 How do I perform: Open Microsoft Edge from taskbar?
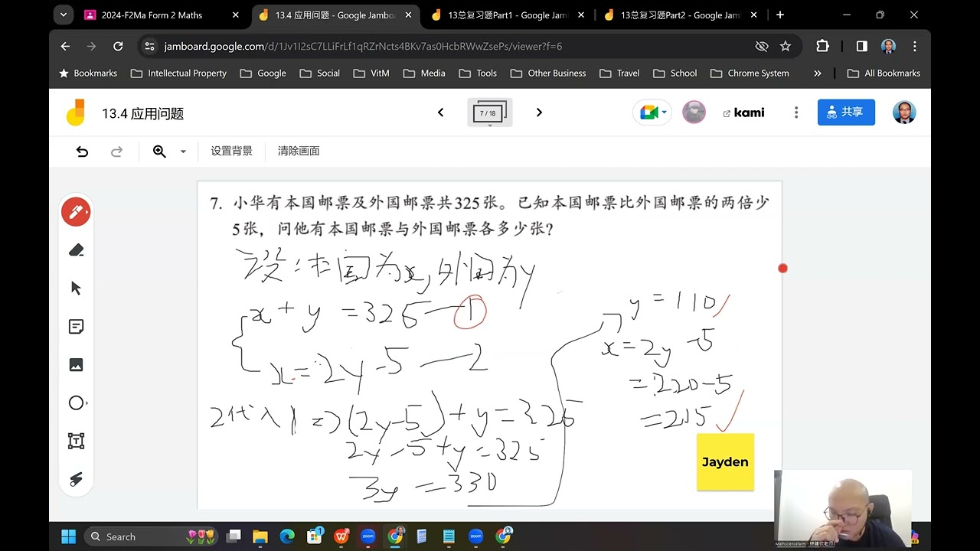pyautogui.click(x=287, y=536)
